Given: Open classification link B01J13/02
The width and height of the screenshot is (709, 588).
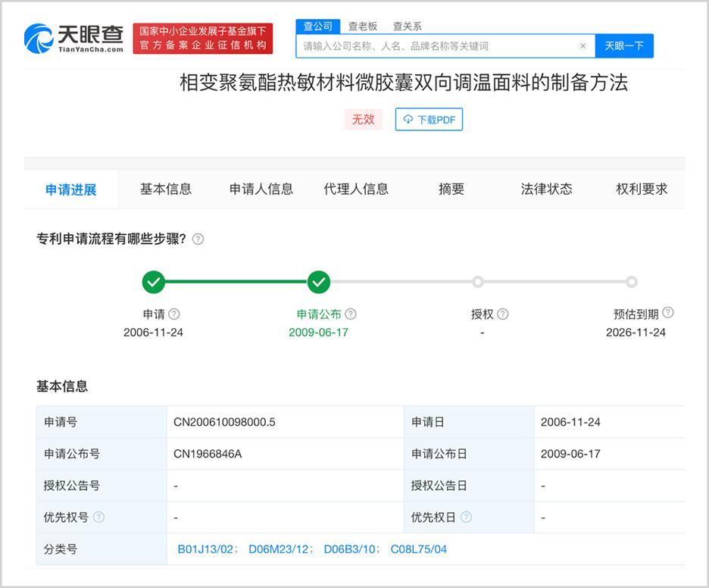Looking at the screenshot, I should [x=206, y=549].
